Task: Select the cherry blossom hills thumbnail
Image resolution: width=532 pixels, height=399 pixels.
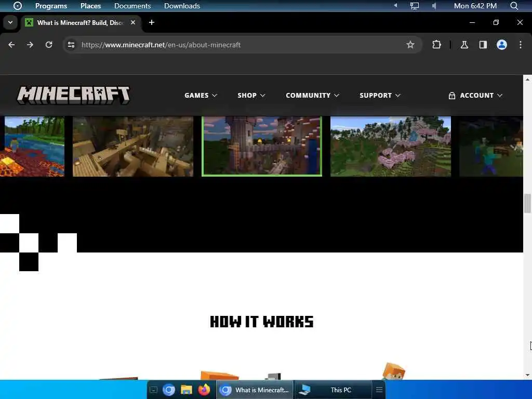Action: pyautogui.click(x=391, y=147)
